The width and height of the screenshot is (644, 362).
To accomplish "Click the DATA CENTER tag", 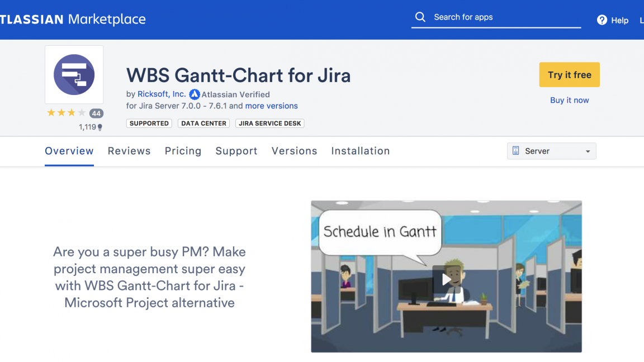I will (203, 123).
